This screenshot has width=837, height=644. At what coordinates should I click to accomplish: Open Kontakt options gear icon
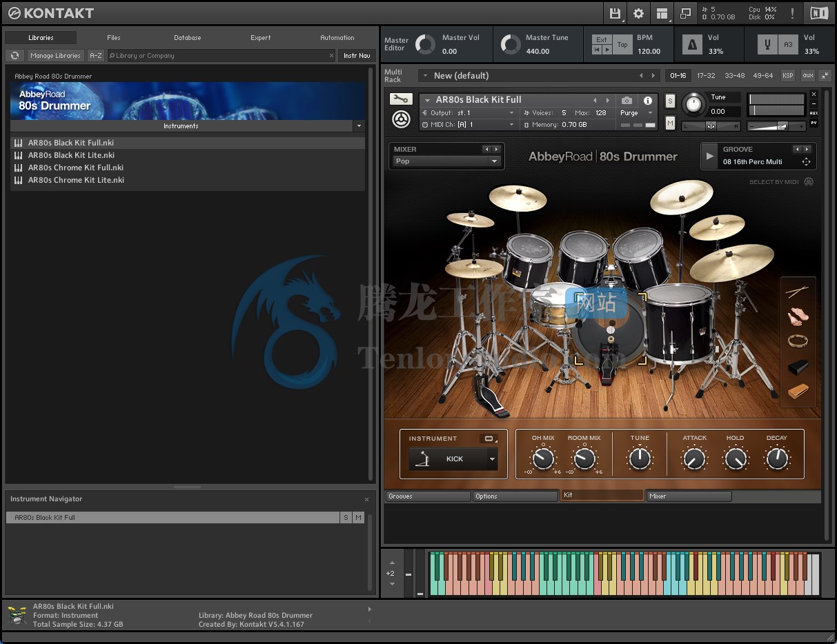click(638, 13)
